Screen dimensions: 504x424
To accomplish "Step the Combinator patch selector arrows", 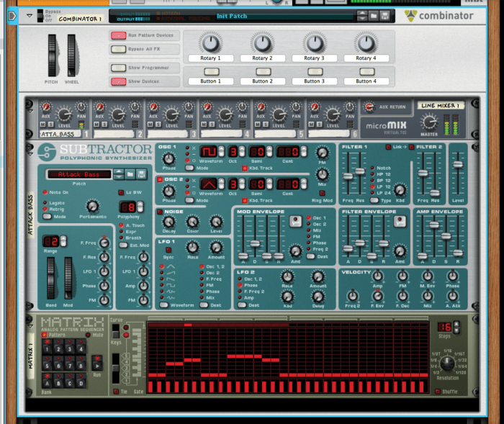I will [362, 15].
